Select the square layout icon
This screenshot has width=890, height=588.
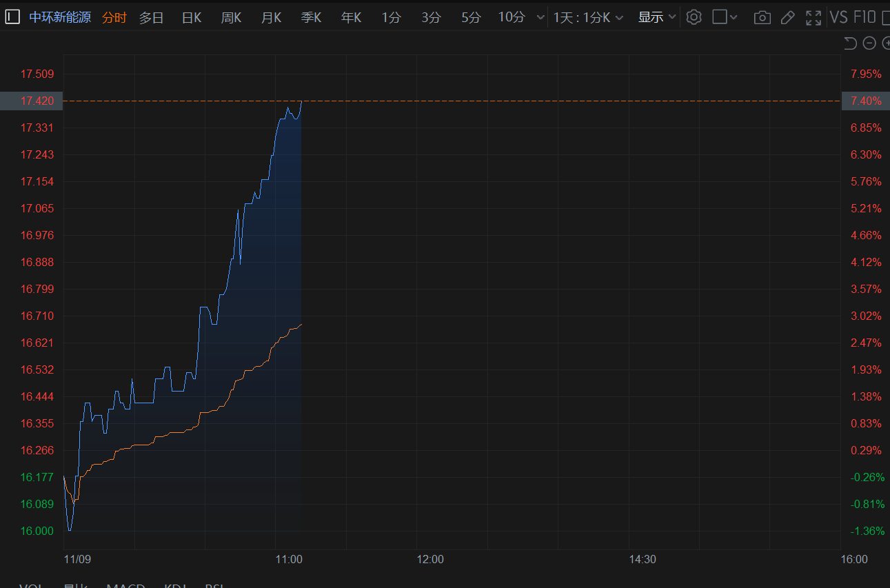(720, 17)
